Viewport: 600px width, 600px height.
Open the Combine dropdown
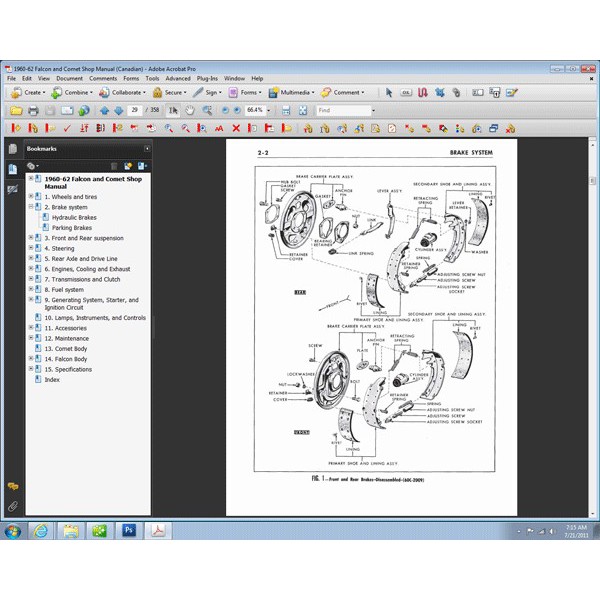(x=72, y=93)
